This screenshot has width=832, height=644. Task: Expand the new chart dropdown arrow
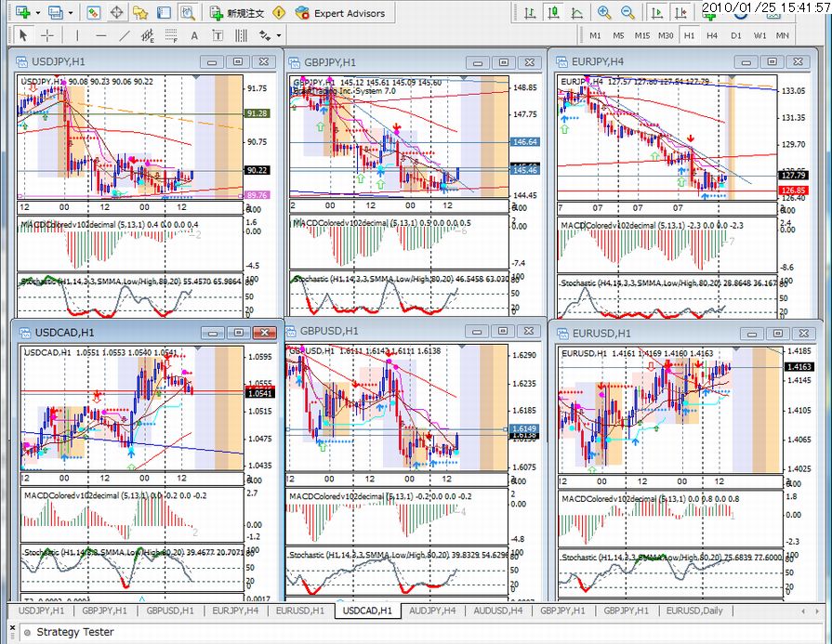[37, 13]
